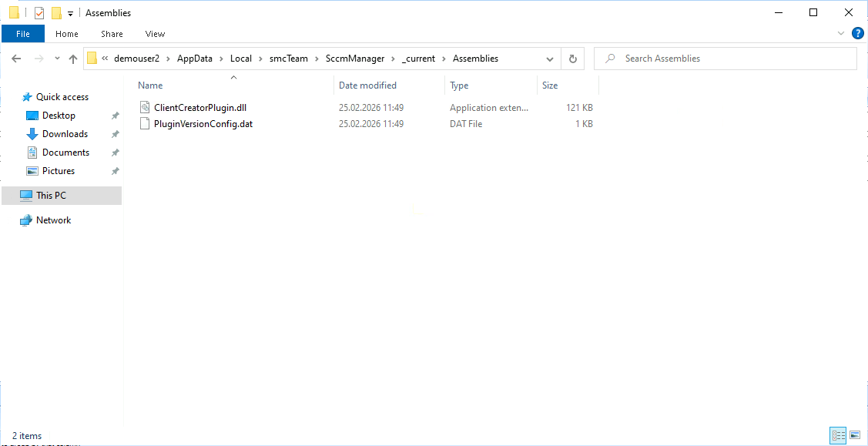
Task: Go up one folder level arrow
Action: (x=73, y=59)
